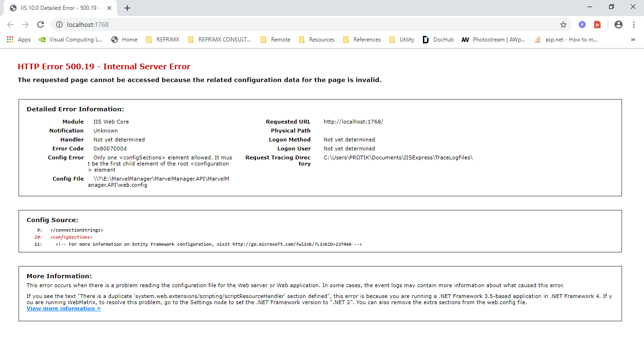Click the requested URL http://localhost:1768/ text
This screenshot has width=644, height=348.
click(x=354, y=122)
